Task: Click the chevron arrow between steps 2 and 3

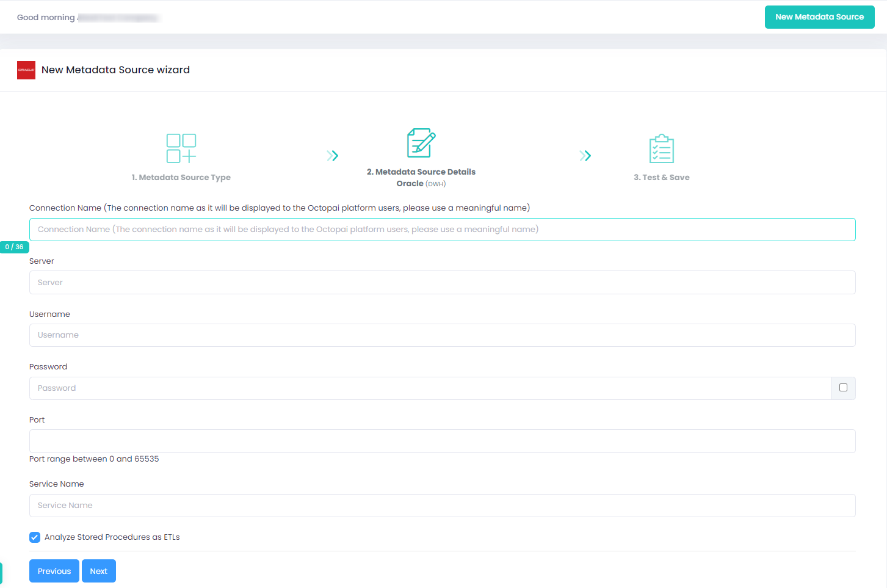Action: (x=585, y=156)
